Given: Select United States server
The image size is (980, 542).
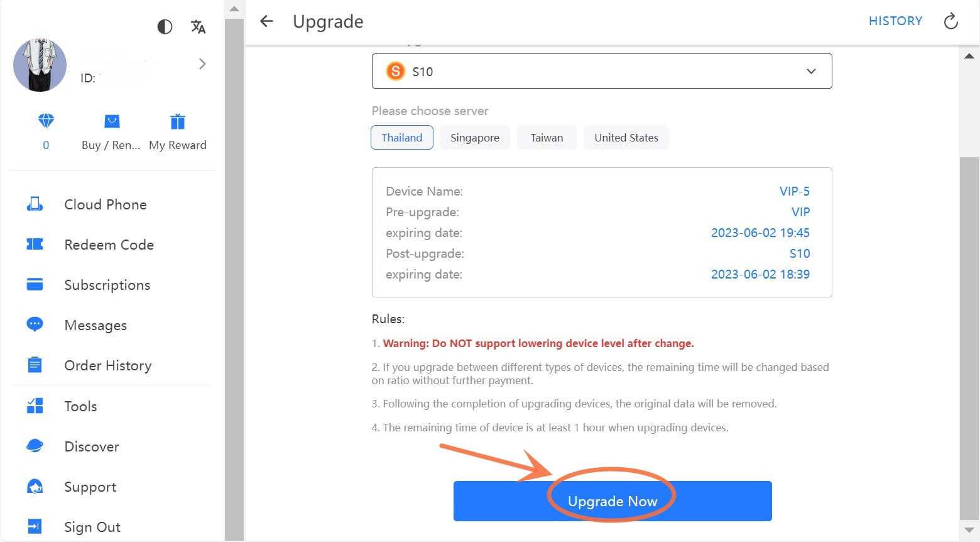Looking at the screenshot, I should click(x=626, y=138).
